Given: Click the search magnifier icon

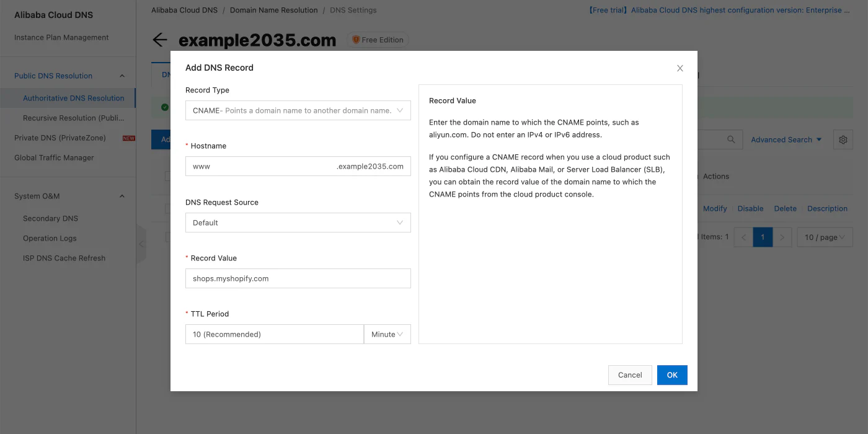Looking at the screenshot, I should coord(732,139).
